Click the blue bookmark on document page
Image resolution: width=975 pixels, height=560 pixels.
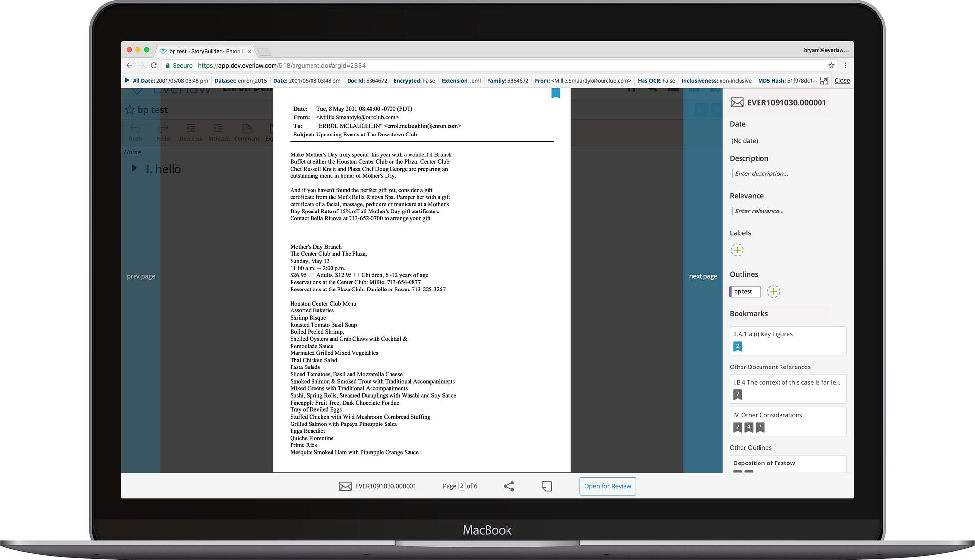pyautogui.click(x=556, y=93)
